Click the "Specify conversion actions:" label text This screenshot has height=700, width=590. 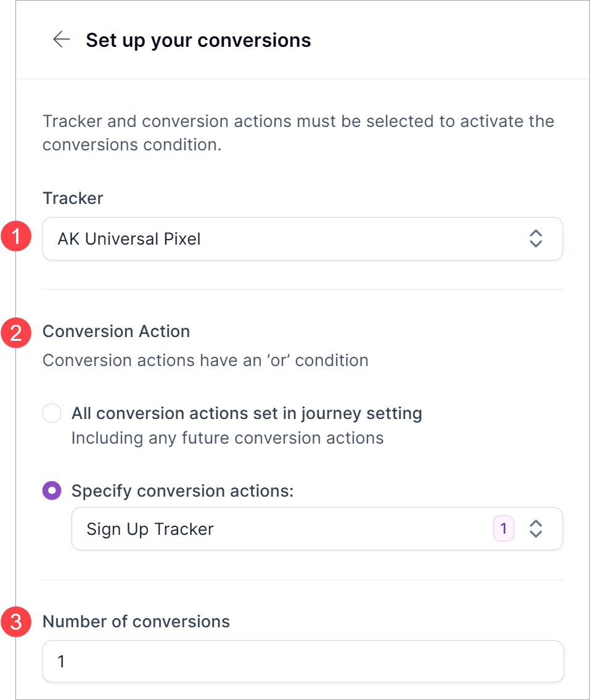(x=182, y=491)
